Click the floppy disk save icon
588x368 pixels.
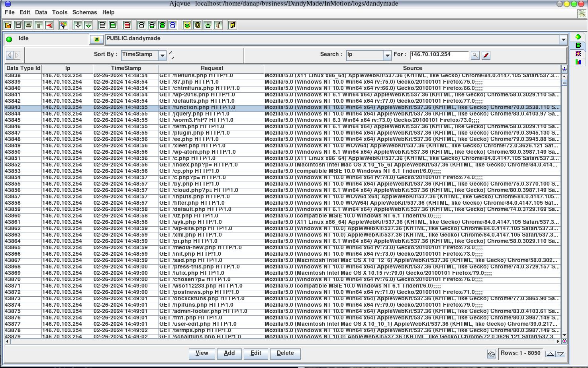(x=18, y=25)
